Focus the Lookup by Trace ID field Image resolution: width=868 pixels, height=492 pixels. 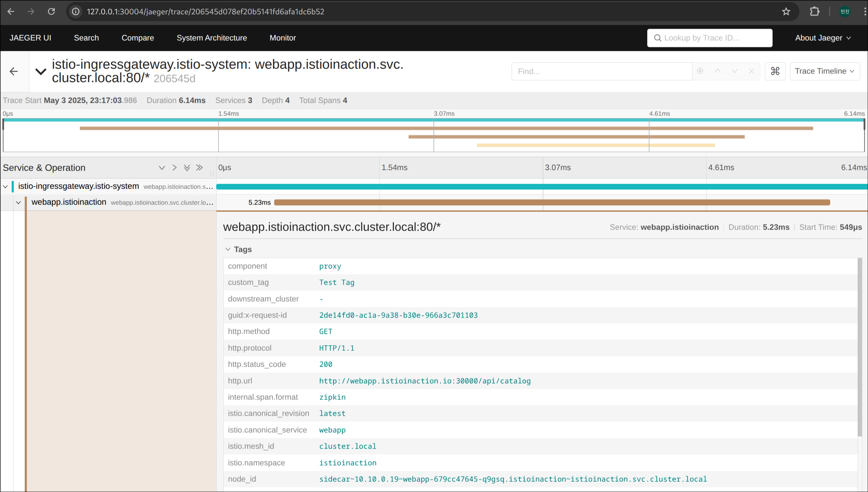[710, 38]
